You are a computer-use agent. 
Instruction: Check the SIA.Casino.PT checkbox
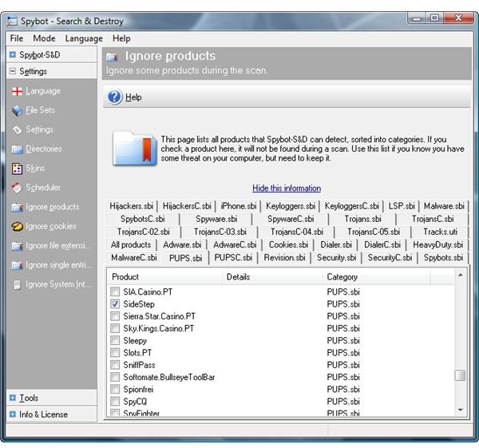(115, 291)
